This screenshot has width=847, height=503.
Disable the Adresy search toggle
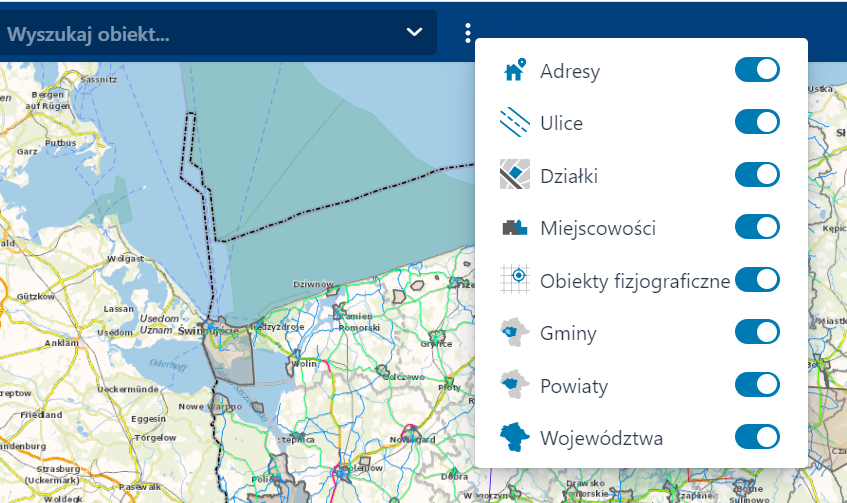(757, 70)
